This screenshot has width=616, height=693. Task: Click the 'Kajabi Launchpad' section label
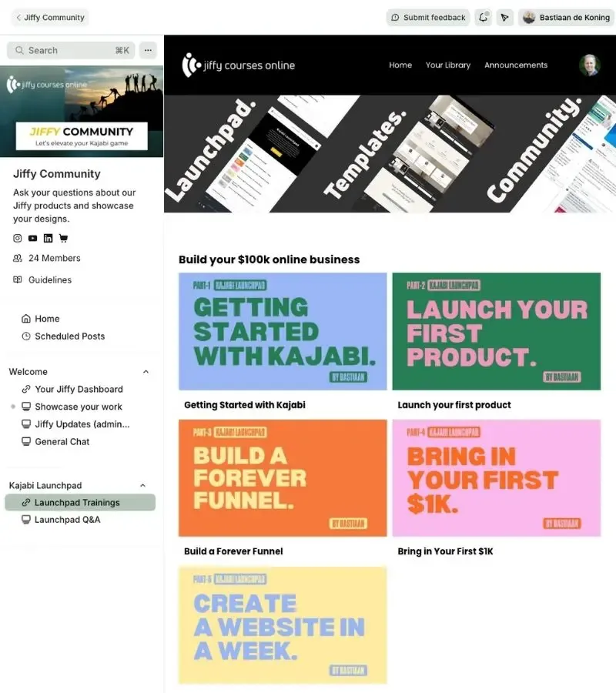coord(45,486)
